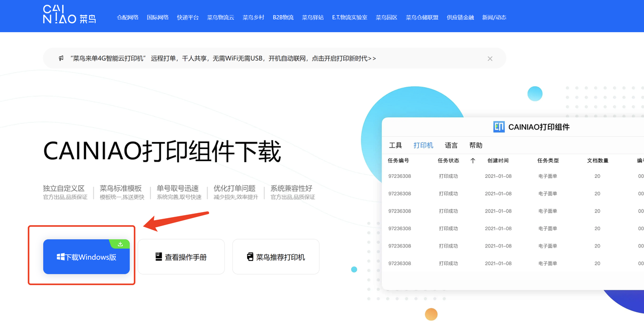
Task: Open the 语言 menu
Action: pyautogui.click(x=451, y=145)
